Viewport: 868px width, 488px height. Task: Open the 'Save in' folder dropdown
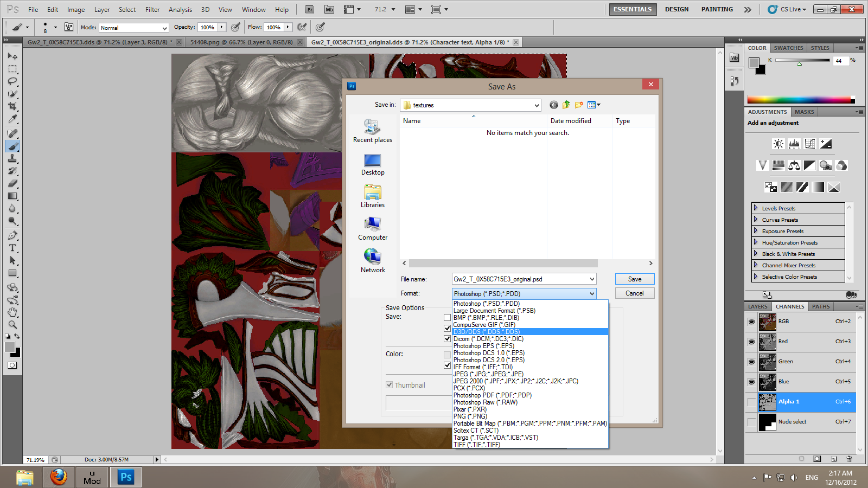click(x=537, y=105)
